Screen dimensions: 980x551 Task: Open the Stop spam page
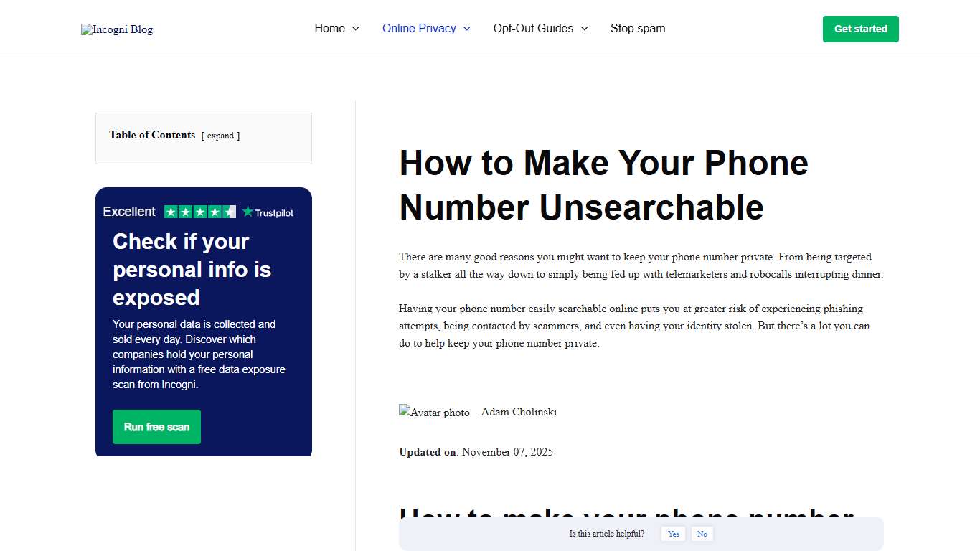638,29
